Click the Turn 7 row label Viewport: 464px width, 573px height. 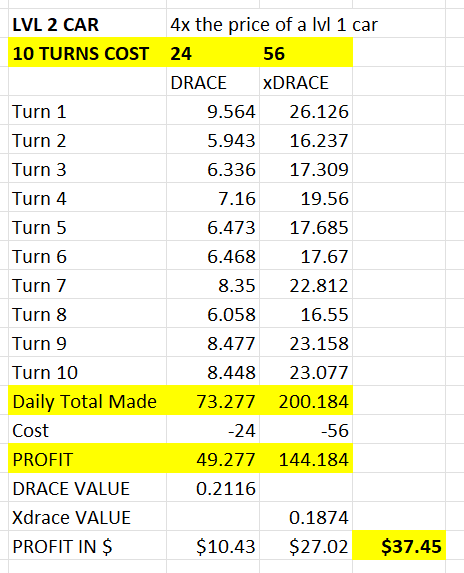[87, 285]
